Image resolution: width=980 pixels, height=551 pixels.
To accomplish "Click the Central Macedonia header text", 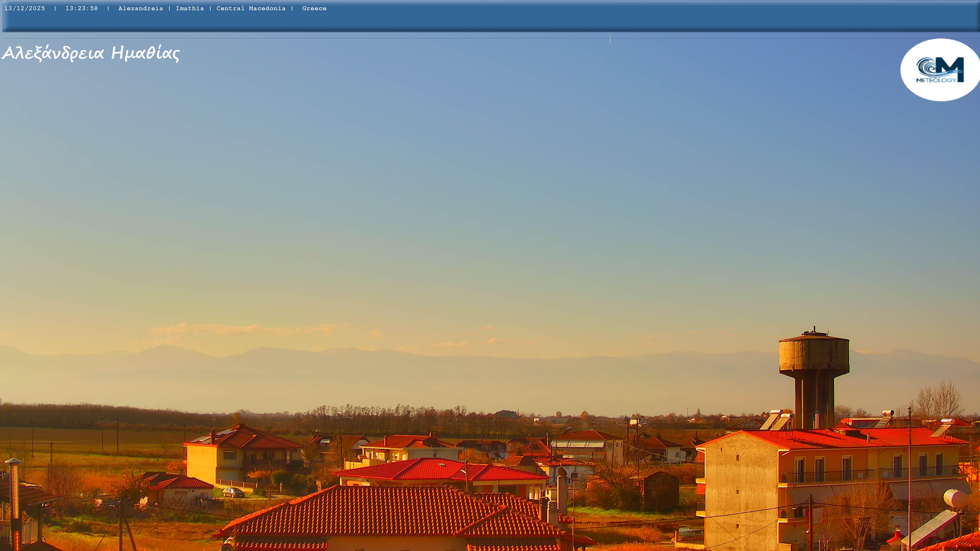I will point(251,8).
